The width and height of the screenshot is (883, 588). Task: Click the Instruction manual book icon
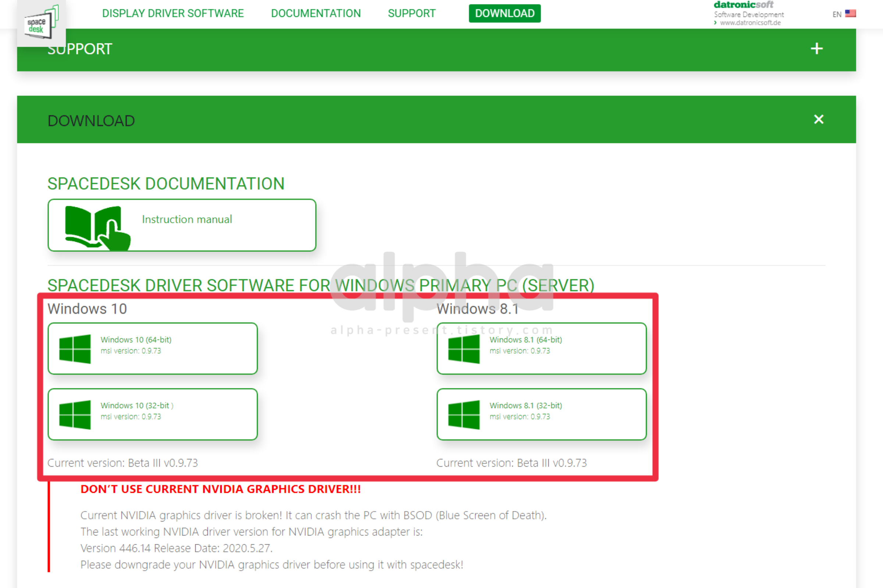[96, 227]
